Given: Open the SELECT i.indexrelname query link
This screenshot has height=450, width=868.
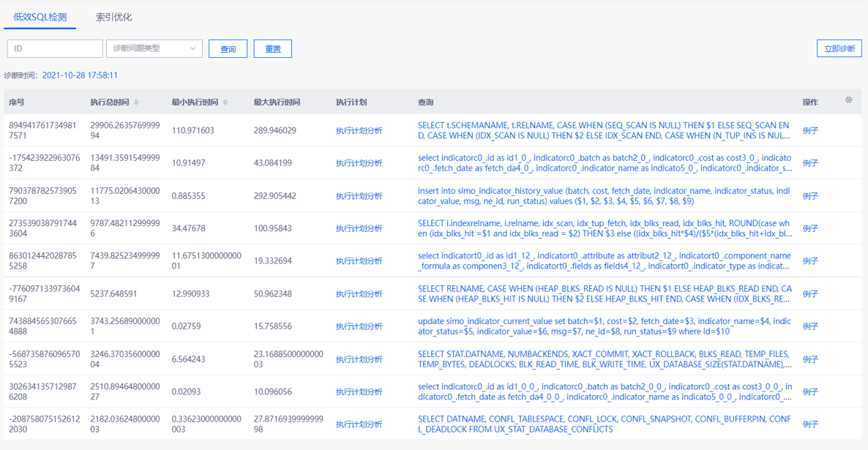Looking at the screenshot, I should click(604, 228).
